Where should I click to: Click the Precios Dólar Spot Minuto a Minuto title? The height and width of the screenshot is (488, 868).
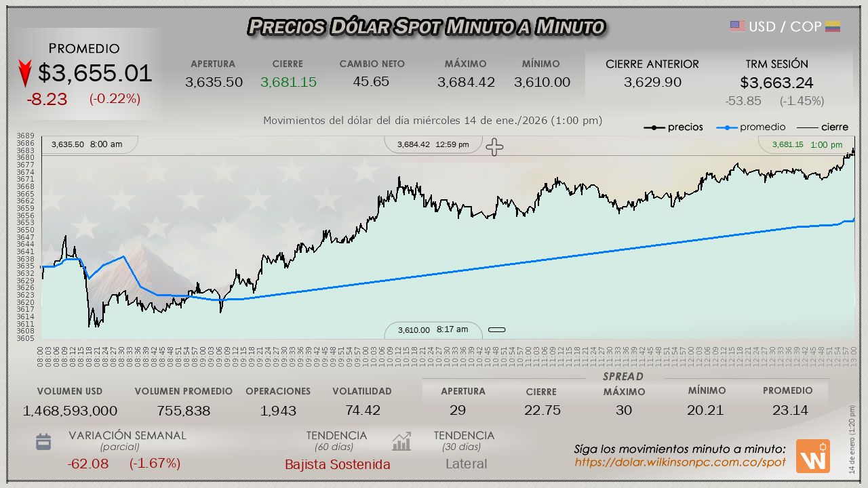pyautogui.click(x=426, y=26)
